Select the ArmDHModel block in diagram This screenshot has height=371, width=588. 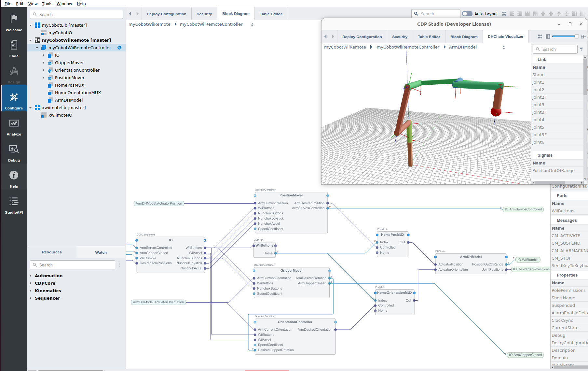point(471,264)
